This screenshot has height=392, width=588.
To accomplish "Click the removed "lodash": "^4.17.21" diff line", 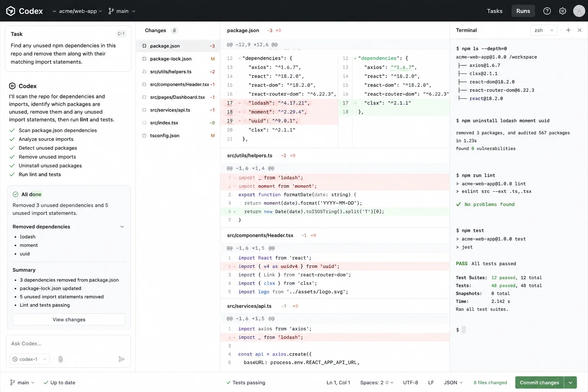I will pyautogui.click(x=279, y=103).
